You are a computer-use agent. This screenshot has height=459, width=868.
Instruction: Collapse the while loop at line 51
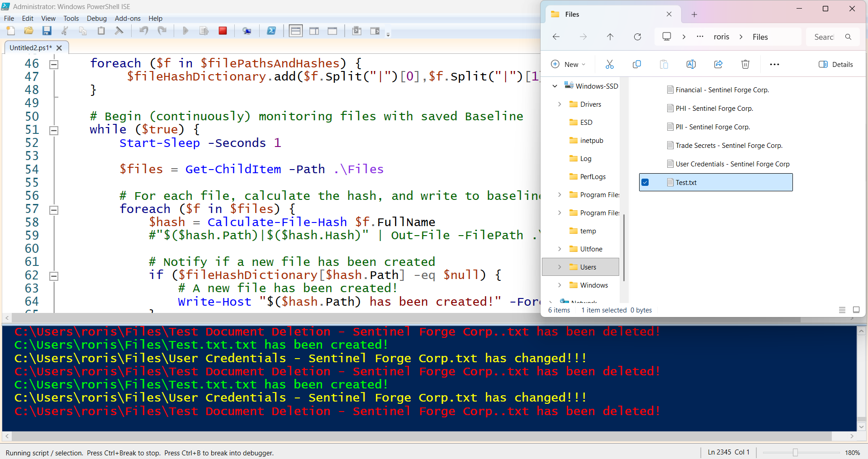(54, 131)
